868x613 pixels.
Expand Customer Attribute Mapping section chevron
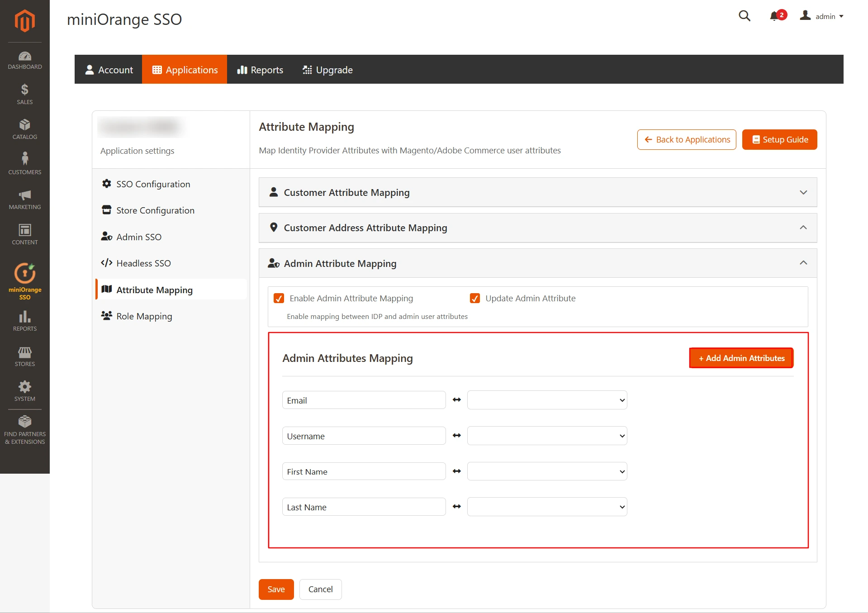coord(803,192)
